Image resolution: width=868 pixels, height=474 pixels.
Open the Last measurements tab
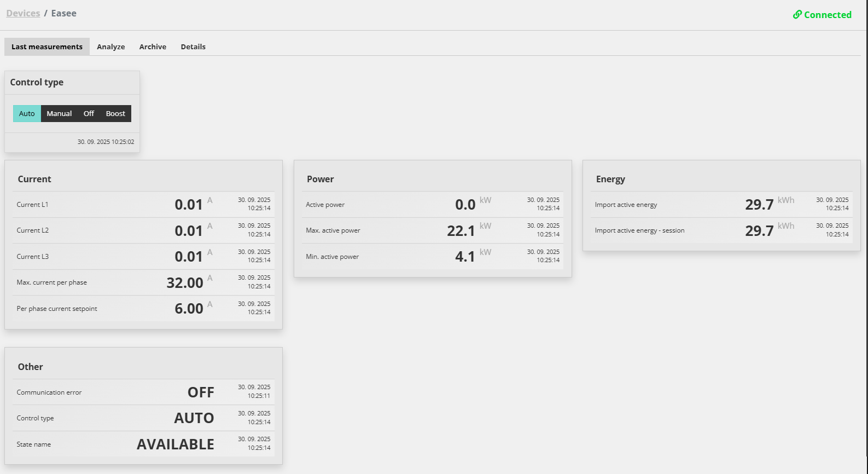(x=47, y=47)
